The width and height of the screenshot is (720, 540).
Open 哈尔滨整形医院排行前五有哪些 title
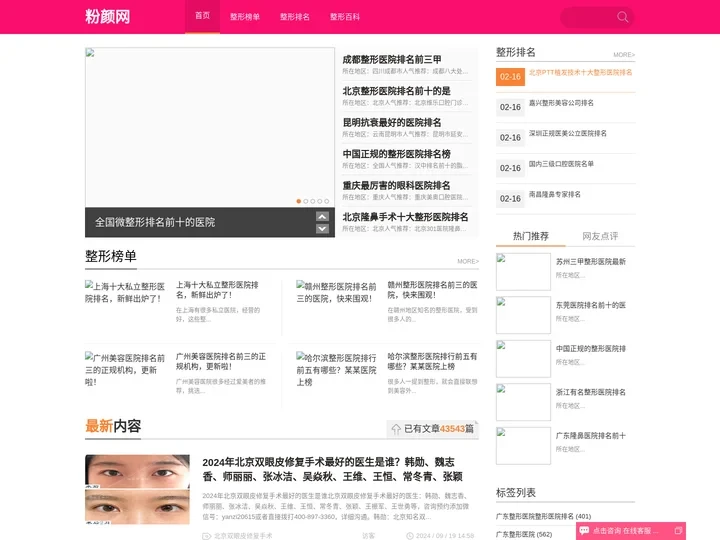click(433, 361)
